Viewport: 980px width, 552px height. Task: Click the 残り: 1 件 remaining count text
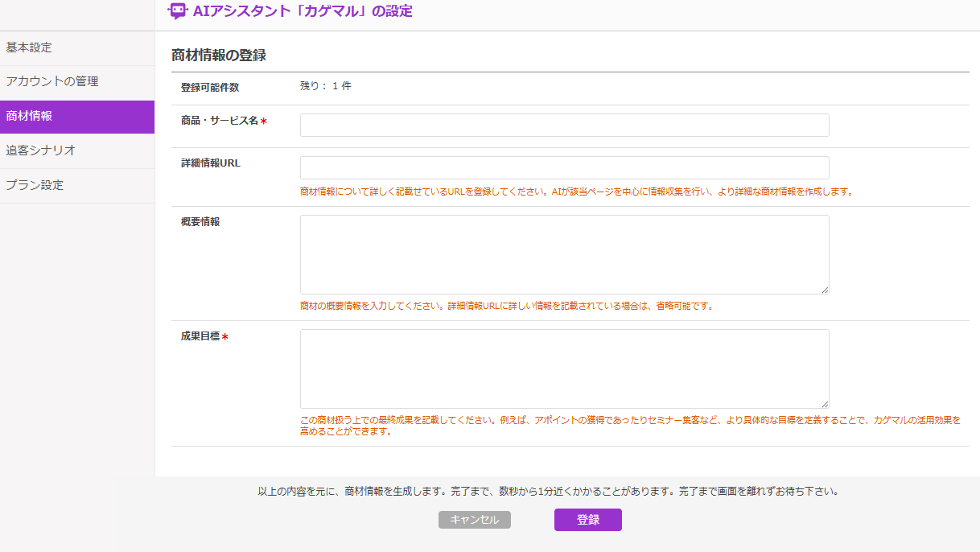325,86
